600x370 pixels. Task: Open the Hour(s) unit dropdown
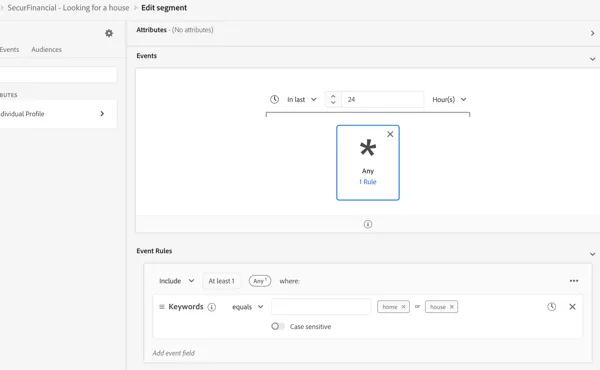pos(449,99)
